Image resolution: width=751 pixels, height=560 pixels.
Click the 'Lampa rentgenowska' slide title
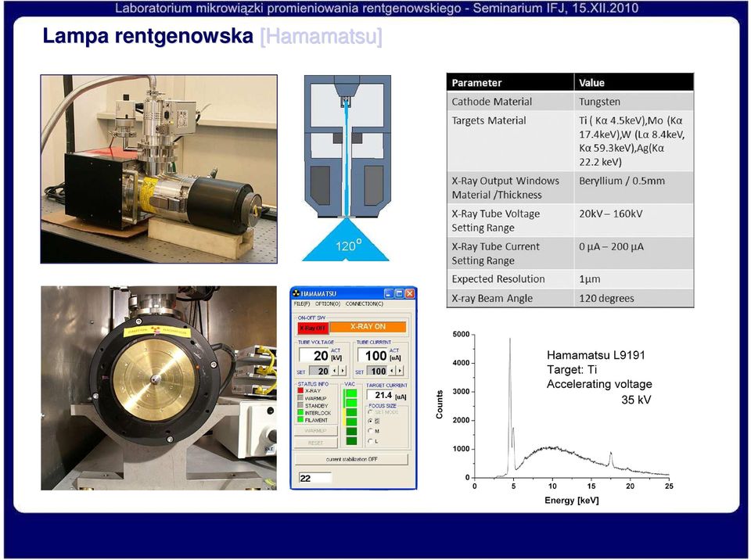point(148,36)
